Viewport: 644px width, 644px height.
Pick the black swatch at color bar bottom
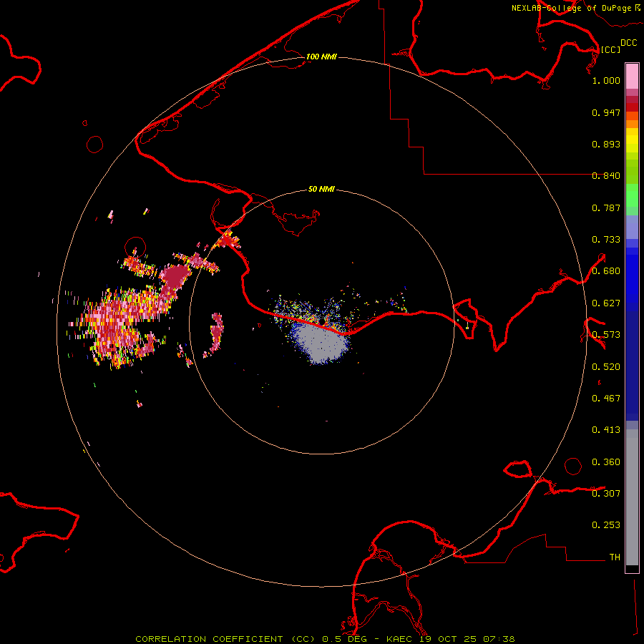632,569
